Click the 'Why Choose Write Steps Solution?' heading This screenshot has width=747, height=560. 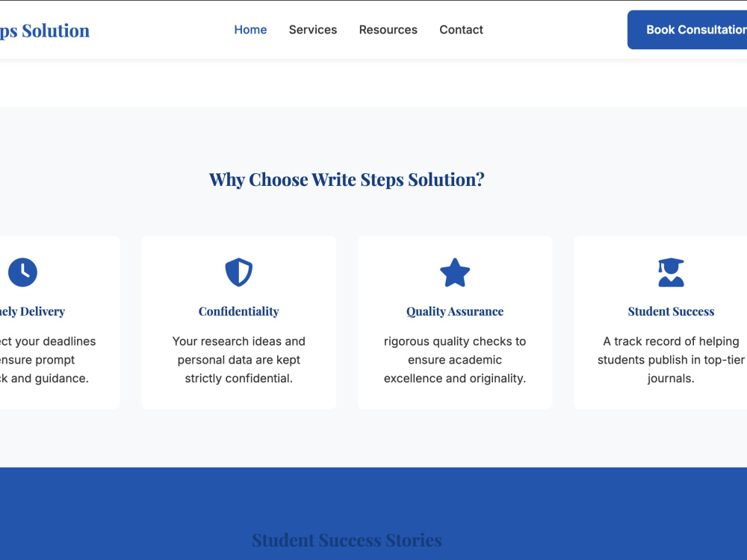tap(347, 179)
